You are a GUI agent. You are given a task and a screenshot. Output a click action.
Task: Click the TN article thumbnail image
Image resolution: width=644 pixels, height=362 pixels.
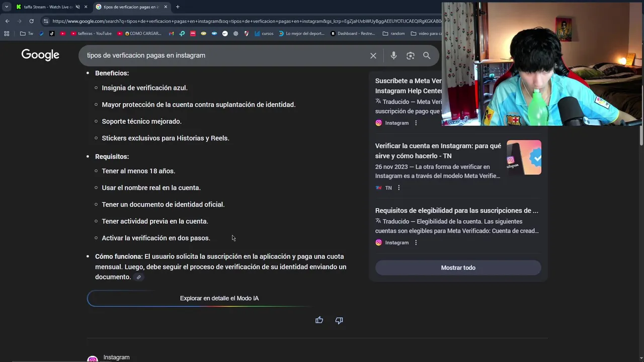pyautogui.click(x=524, y=157)
